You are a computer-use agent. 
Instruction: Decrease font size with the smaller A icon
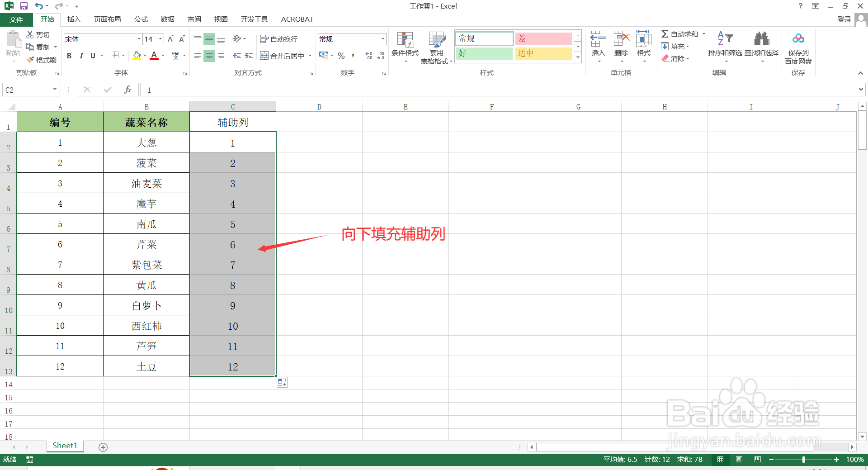pyautogui.click(x=182, y=39)
